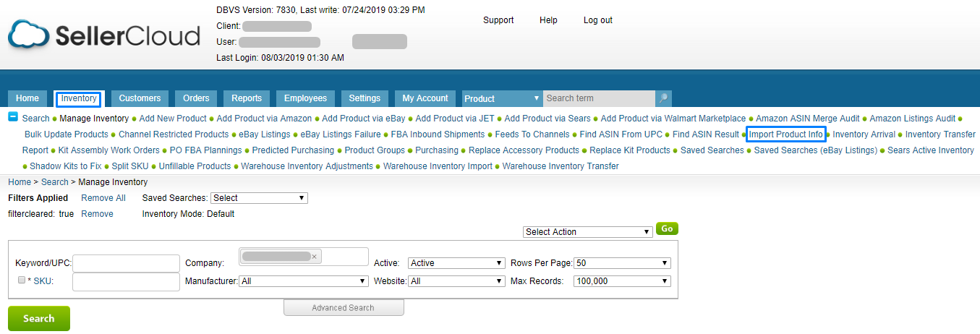This screenshot has width=980, height=334.
Task: Click Search in the breadcrumb trail
Action: click(x=55, y=182)
